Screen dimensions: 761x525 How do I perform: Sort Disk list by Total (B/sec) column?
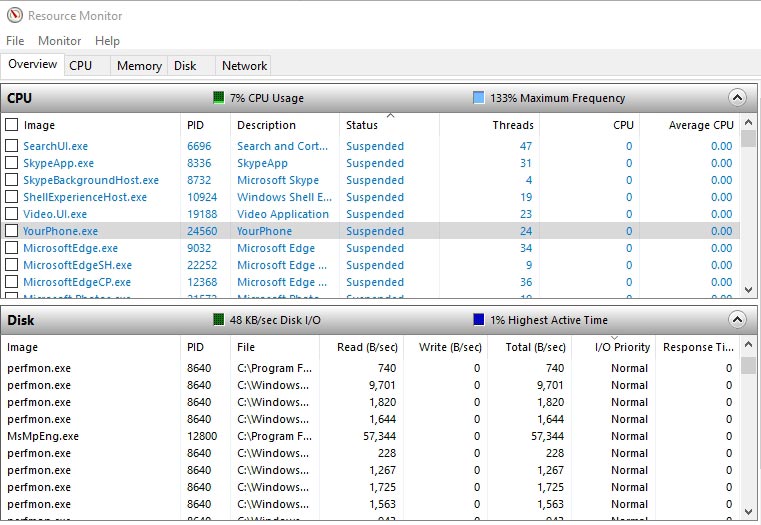pos(530,347)
